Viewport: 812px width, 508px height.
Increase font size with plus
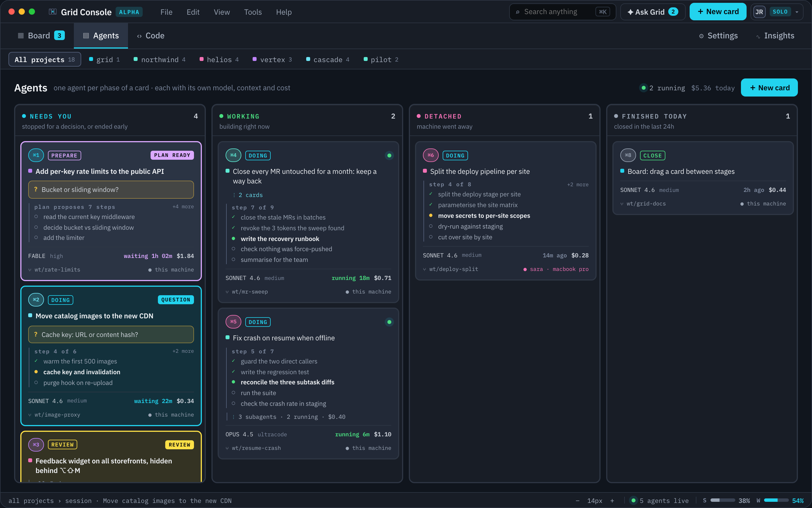612,501
